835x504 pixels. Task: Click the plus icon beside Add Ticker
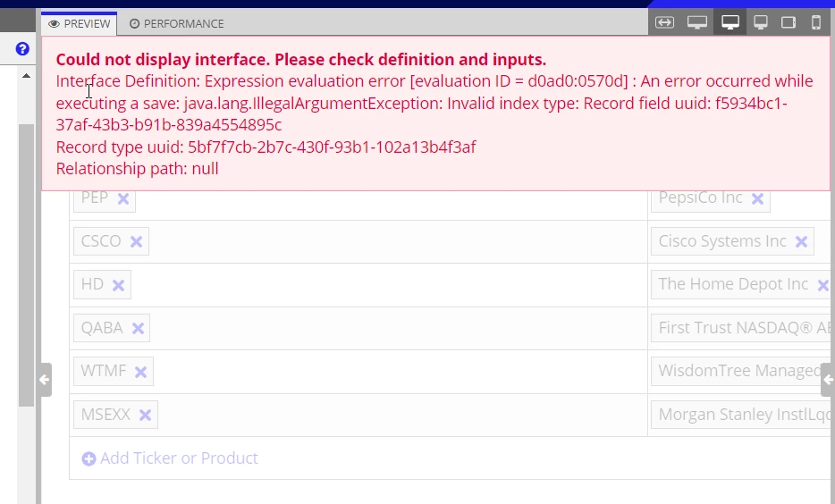click(x=89, y=458)
